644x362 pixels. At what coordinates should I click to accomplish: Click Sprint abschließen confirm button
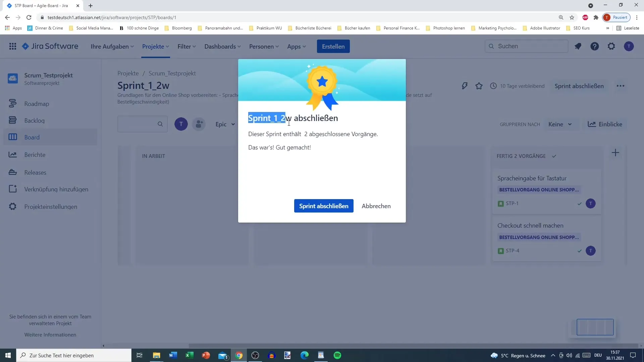tap(324, 206)
